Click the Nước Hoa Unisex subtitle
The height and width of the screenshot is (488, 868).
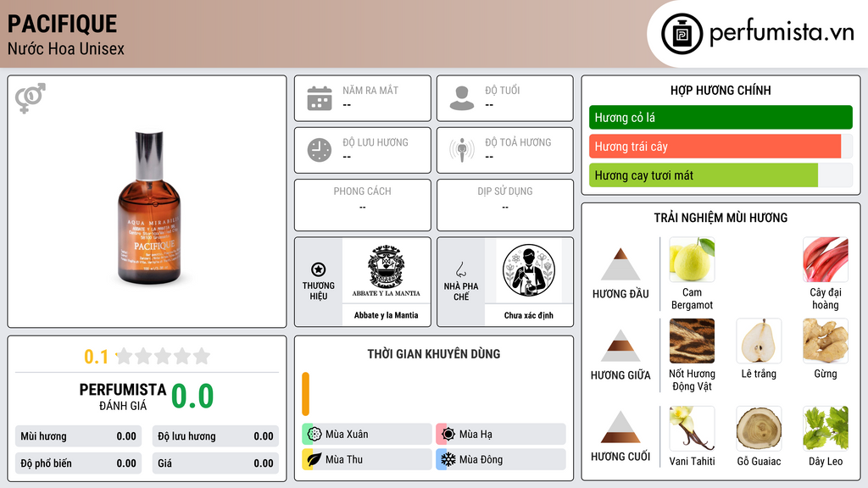(66, 49)
